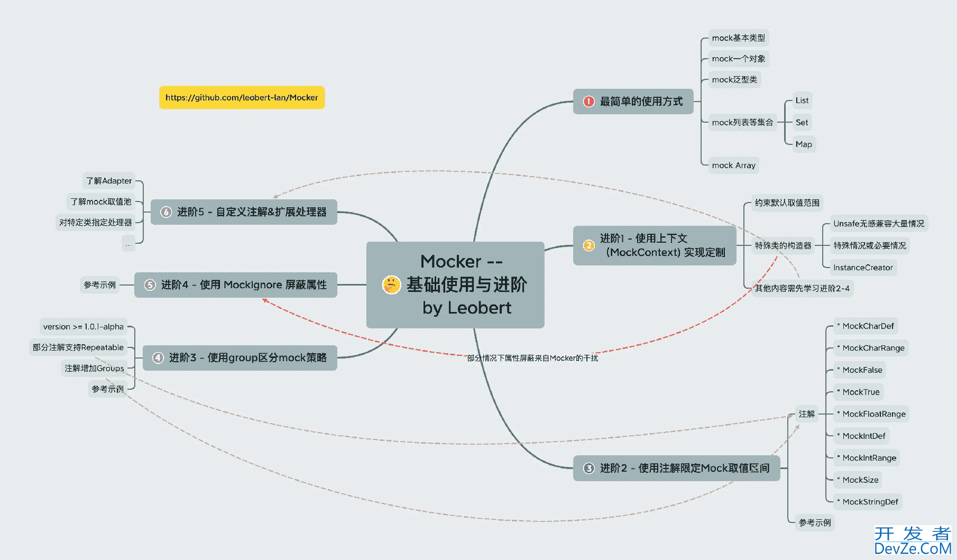Select the mock基本类型 node

(738, 38)
